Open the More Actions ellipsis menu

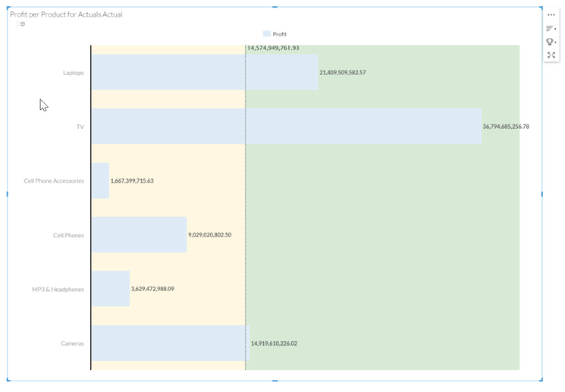(x=551, y=14)
